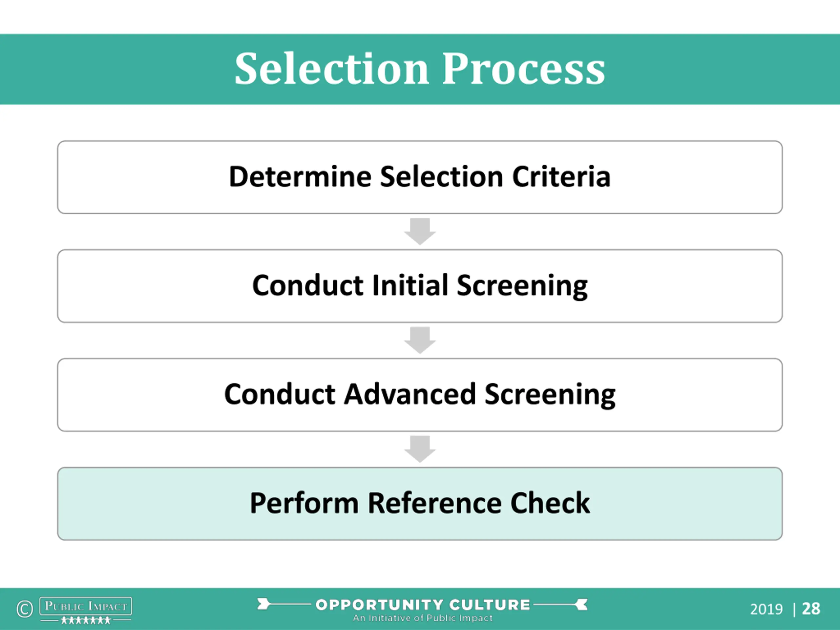Click the word "Process" in the slide title
This screenshot has width=840, height=630.
pyautogui.click(x=524, y=69)
